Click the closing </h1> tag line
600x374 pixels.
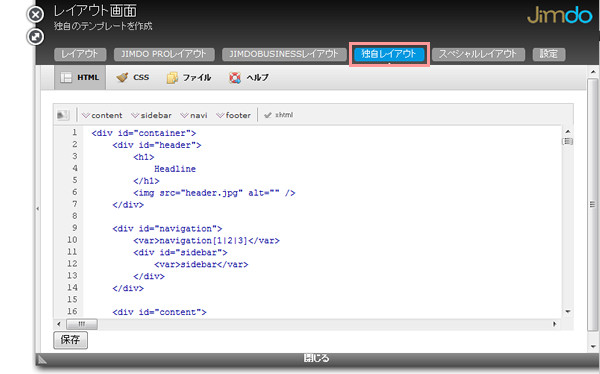pos(146,181)
